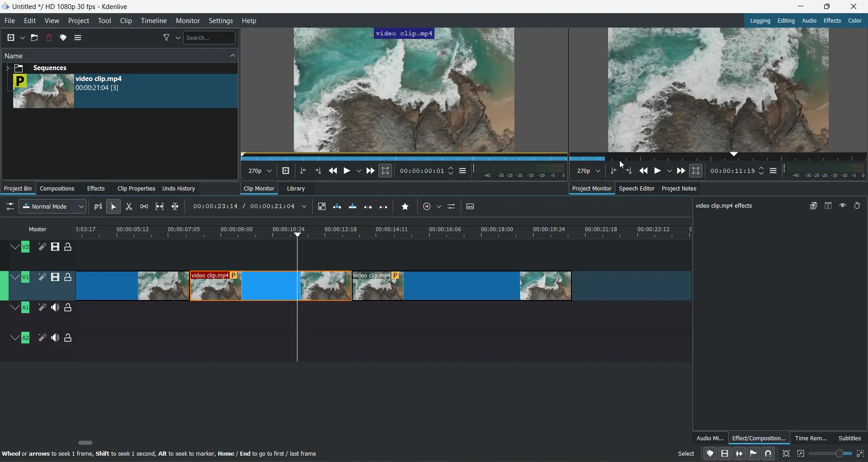Save effect stack icon in effects panel
The image size is (868, 462).
click(814, 206)
